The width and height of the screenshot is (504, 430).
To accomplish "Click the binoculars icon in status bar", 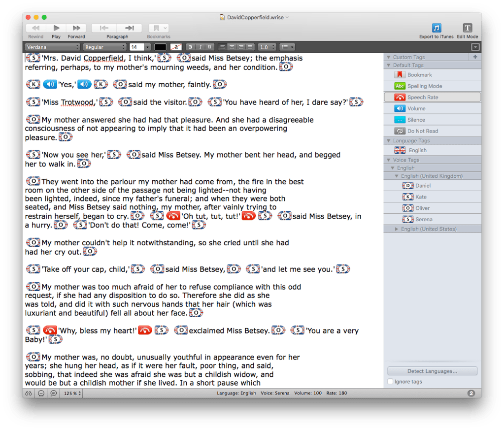I will click(29, 393).
